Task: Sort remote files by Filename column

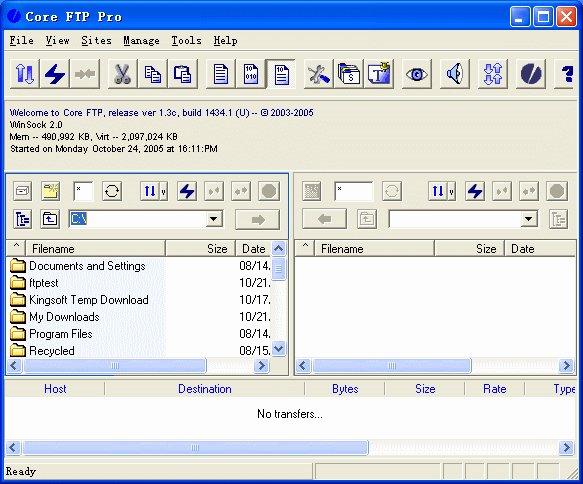Action: 374,249
